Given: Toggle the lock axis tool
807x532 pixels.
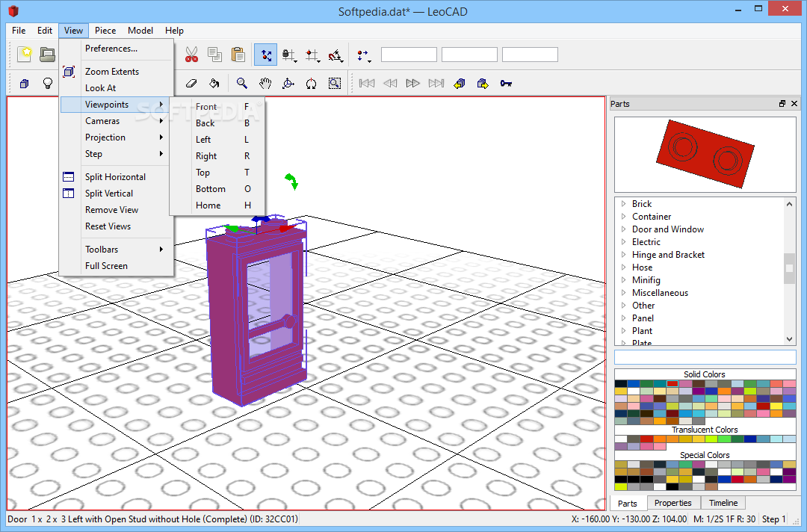Looking at the screenshot, I should click(287, 55).
